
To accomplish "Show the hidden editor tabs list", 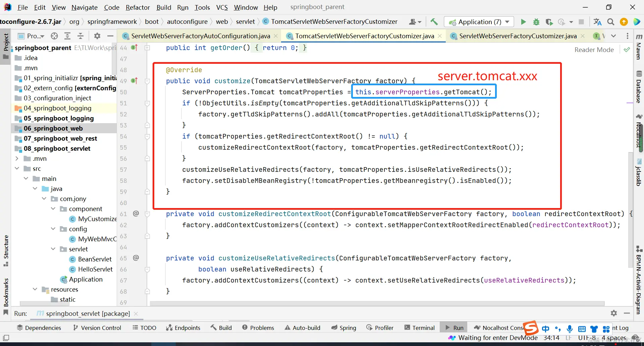I will click(x=613, y=36).
